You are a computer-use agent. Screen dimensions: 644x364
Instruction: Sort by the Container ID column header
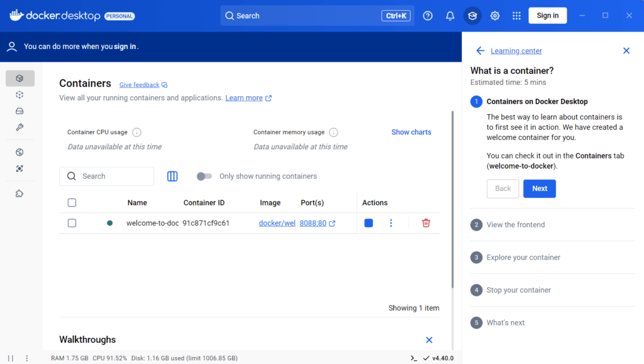pos(204,203)
